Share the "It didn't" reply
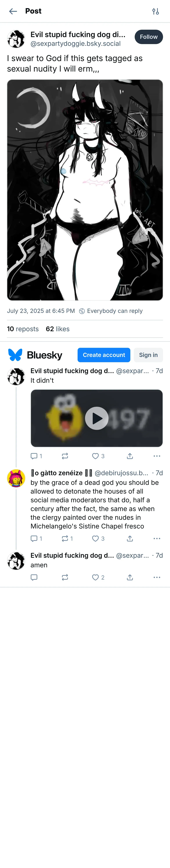 point(130,456)
